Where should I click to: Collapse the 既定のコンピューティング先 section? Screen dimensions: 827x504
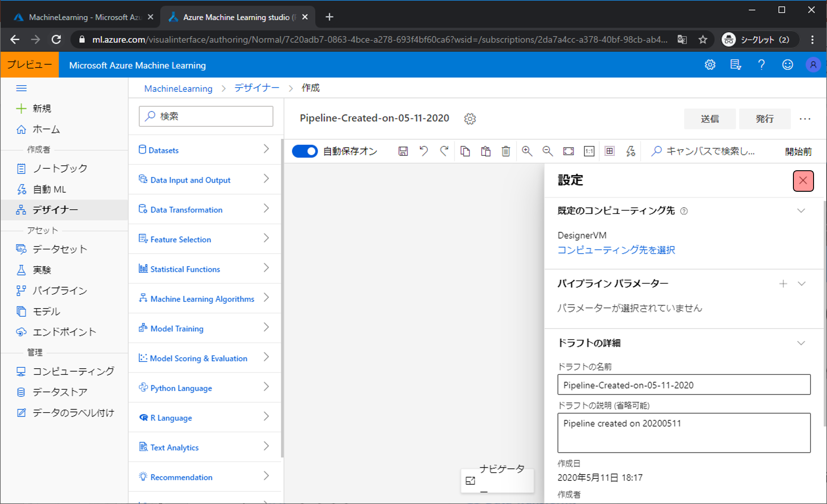tap(801, 211)
